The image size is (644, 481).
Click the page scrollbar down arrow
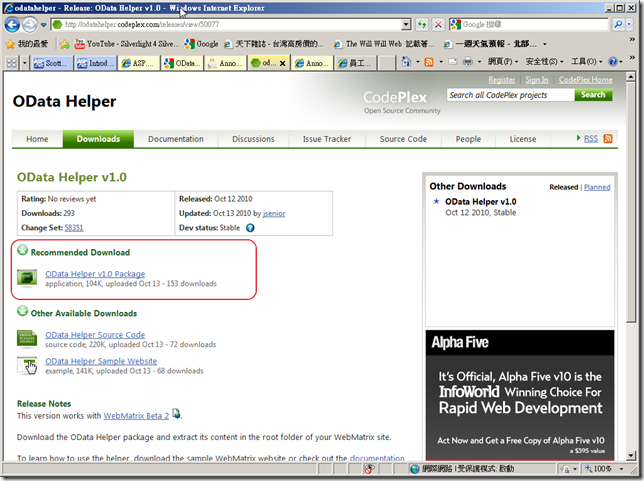click(631, 455)
